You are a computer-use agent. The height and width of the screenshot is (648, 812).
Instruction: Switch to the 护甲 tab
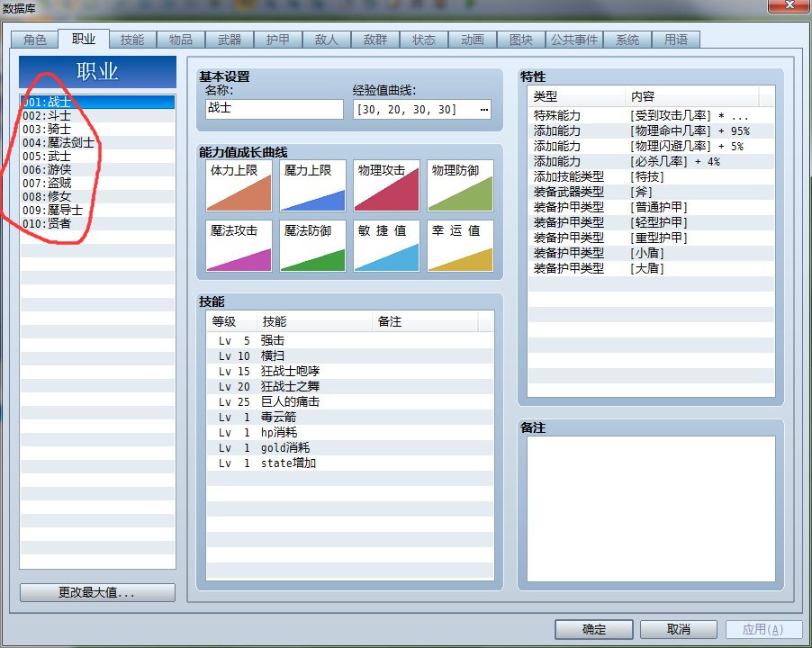(x=277, y=40)
